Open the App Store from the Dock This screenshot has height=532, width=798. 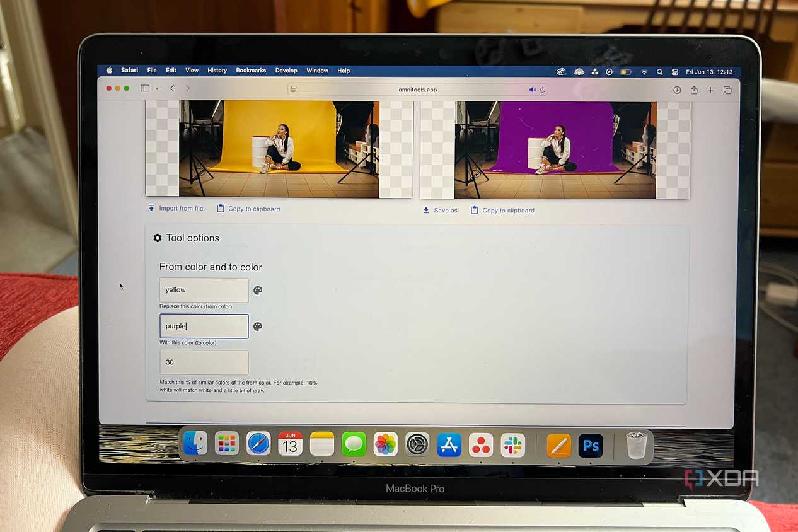click(449, 445)
